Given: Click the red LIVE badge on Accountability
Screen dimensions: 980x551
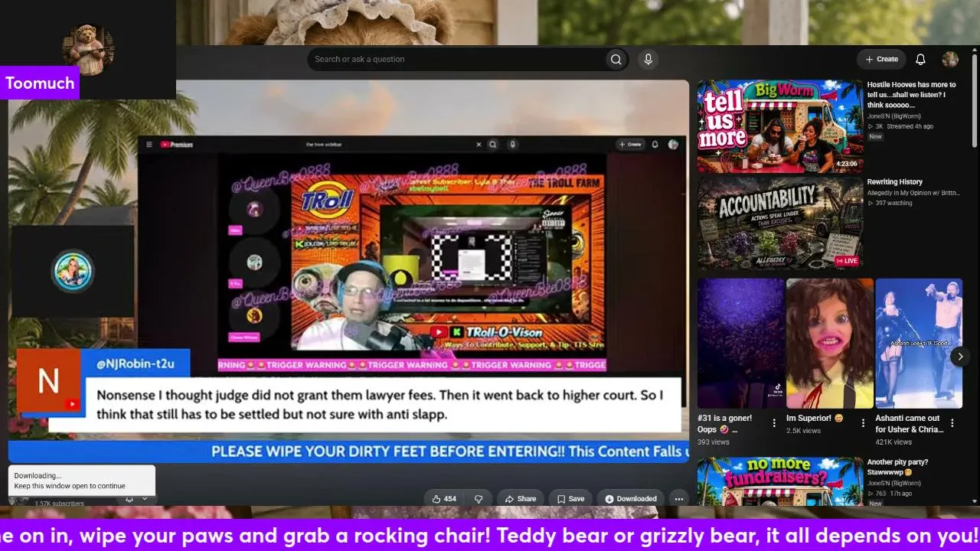Looking at the screenshot, I should [847, 261].
